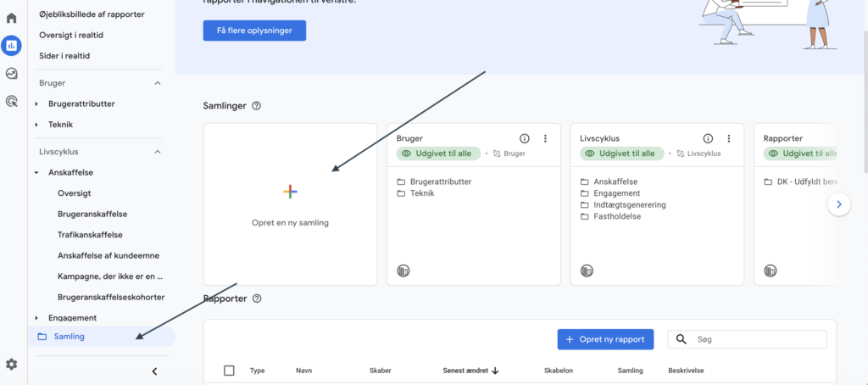Open three-dot menu on Bruger card
The image size is (868, 385).
[545, 138]
